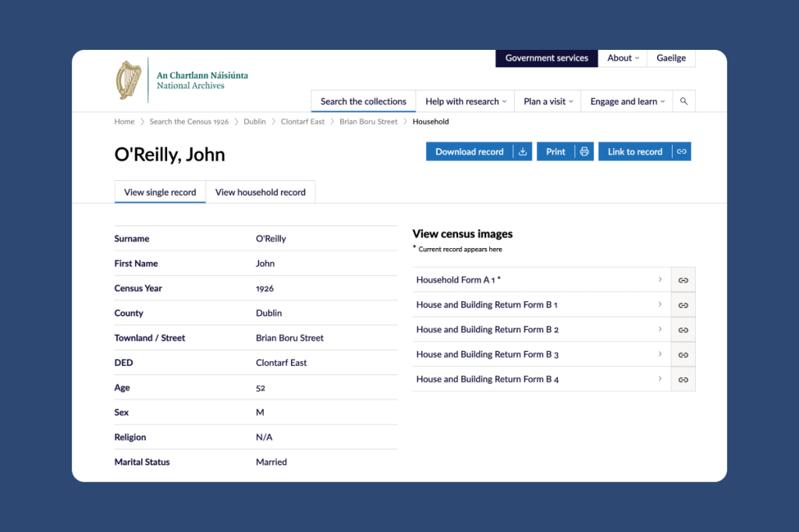Click the Government services button
This screenshot has height=532, width=799.
coord(547,58)
